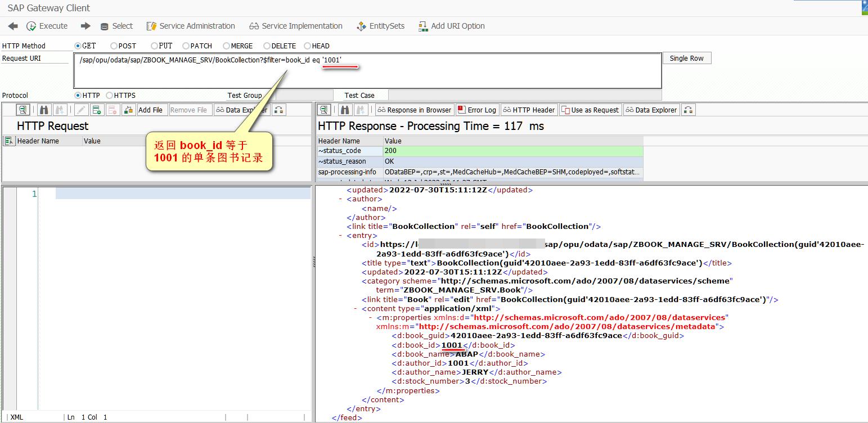Click the pencil edit icon in request toolbar
Viewport: 868px width, 423px height.
(x=82, y=110)
